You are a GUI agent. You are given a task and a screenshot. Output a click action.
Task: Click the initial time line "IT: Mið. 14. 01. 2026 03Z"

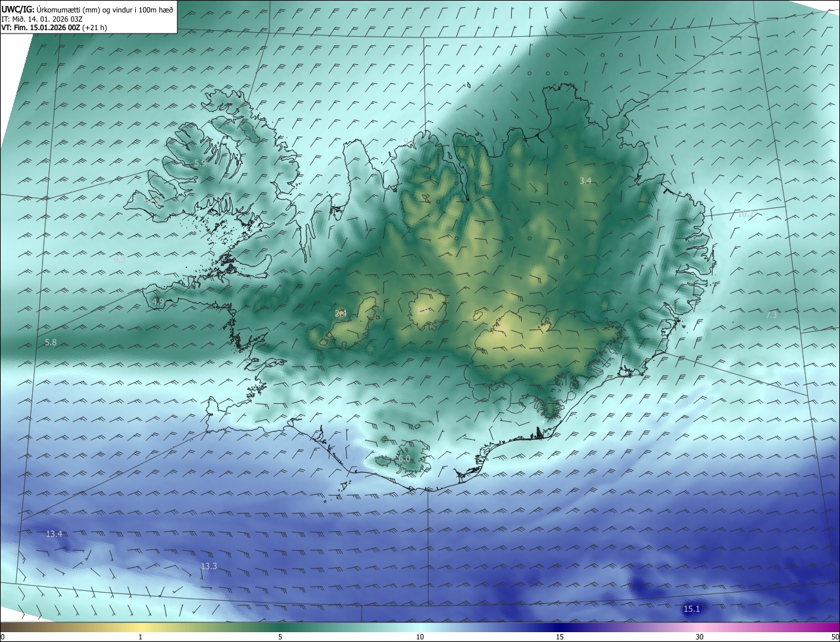coord(42,19)
